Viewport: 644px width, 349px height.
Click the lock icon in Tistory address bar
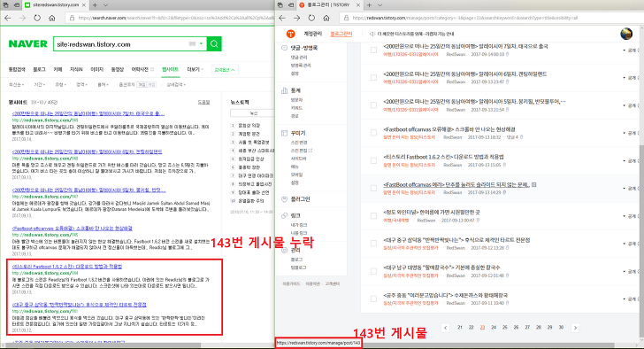[x=346, y=18]
